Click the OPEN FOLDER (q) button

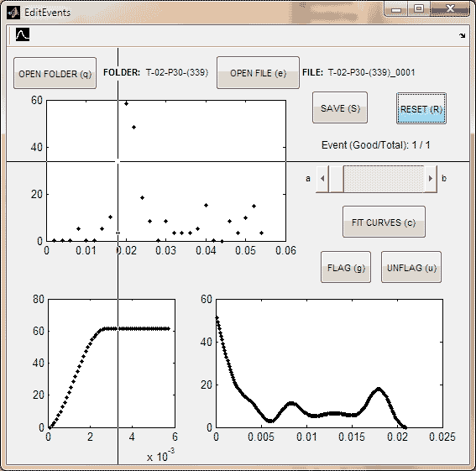tap(55, 73)
